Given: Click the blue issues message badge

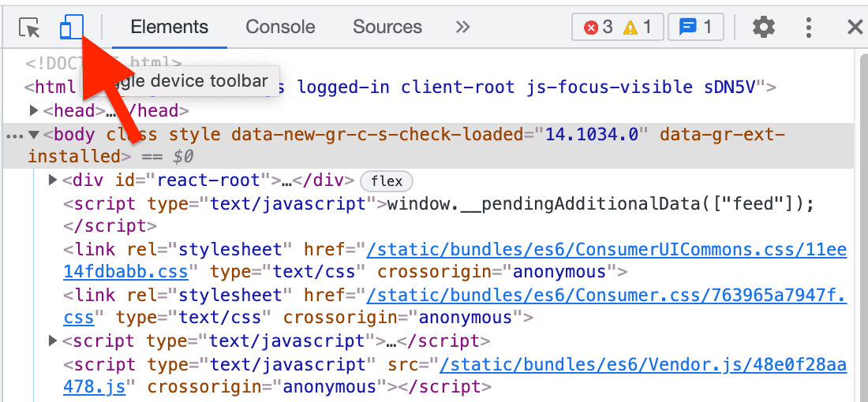Looking at the screenshot, I should [695, 28].
